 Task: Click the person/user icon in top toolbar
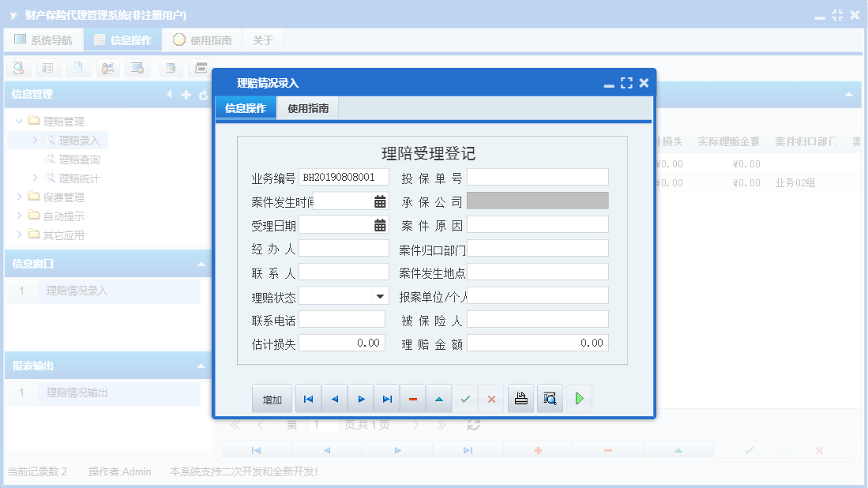pyautogui.click(x=107, y=68)
